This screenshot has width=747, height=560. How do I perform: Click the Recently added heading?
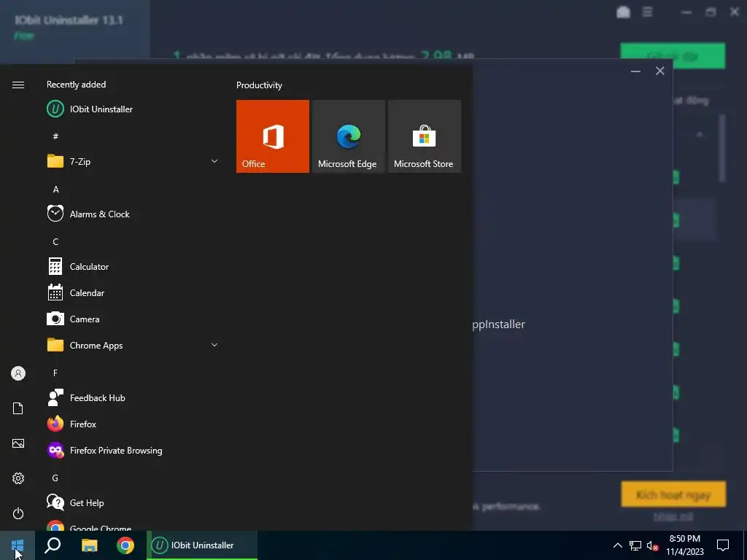coord(76,85)
